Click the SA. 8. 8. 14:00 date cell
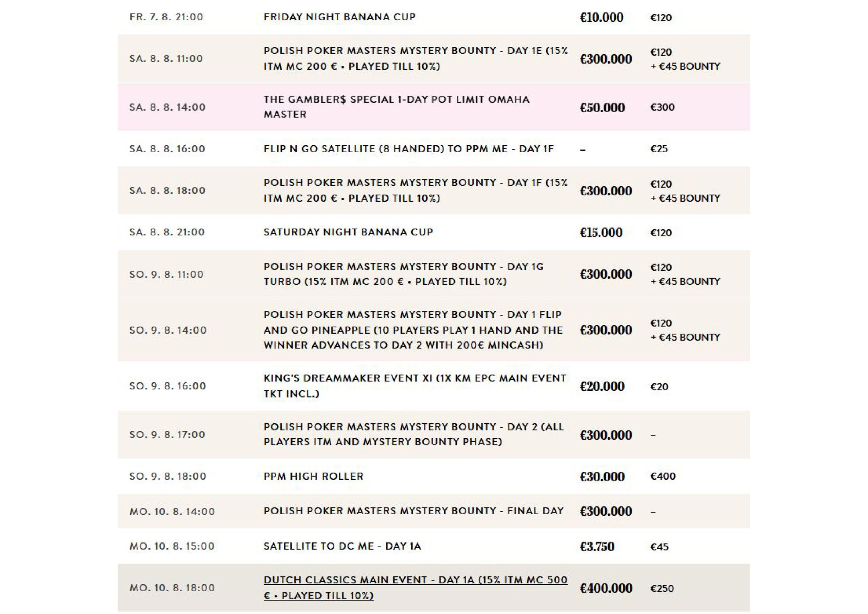 167,107
